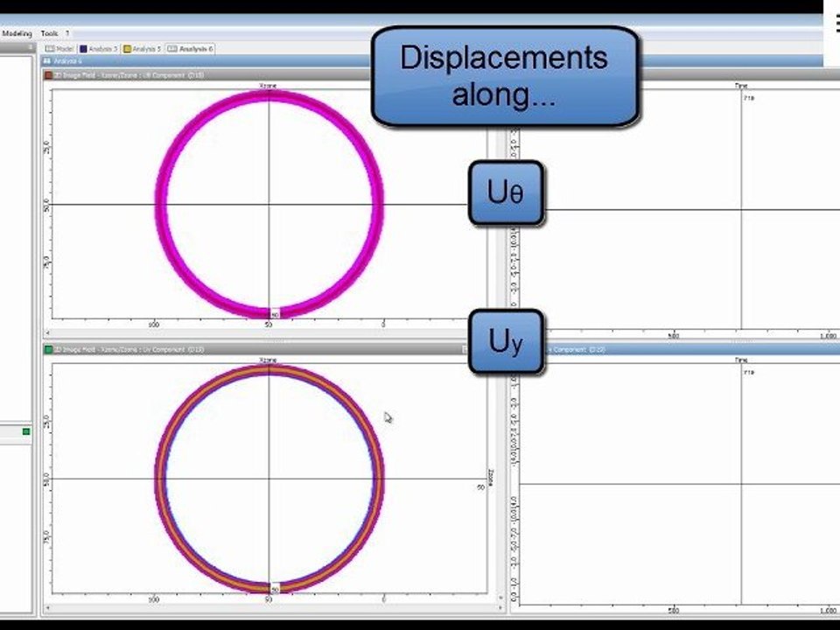Viewport: 840px width, 630px height.
Task: Click the 50 marker on top magenta ring
Action: pos(274,314)
